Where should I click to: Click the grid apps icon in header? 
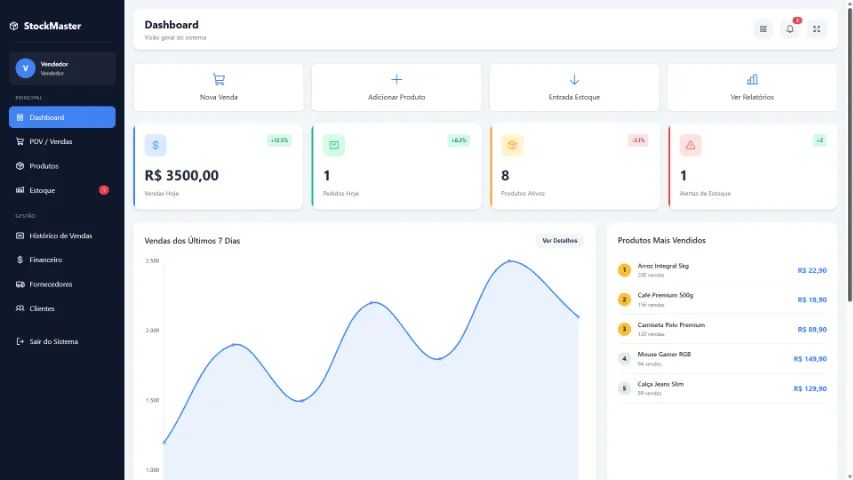click(763, 29)
